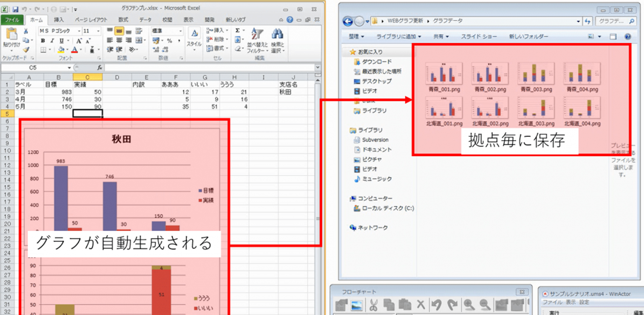This screenshot has width=644, height=315.
Task: Open the Format (書式) dropdown in cells group
Action: [x=217, y=48]
